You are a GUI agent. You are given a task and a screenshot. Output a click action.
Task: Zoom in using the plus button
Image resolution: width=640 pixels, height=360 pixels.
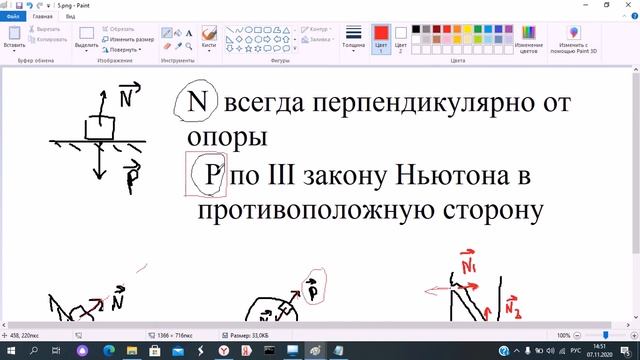634,335
